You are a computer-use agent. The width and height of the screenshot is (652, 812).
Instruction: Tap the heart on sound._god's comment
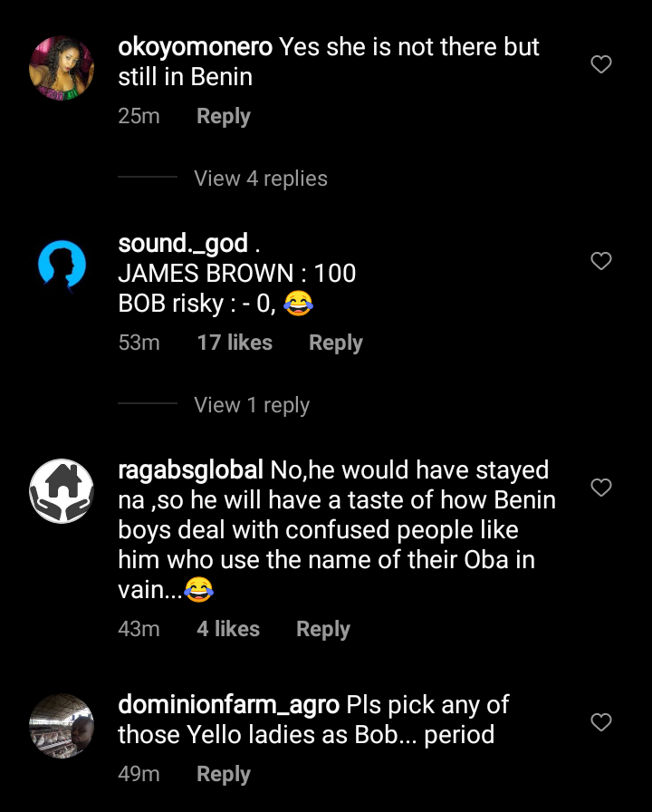click(x=601, y=261)
